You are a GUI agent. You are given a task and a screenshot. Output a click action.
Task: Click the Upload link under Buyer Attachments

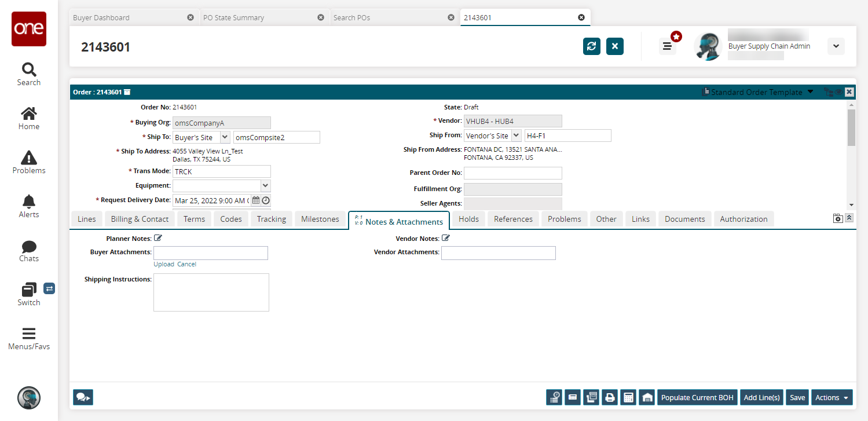(x=163, y=264)
